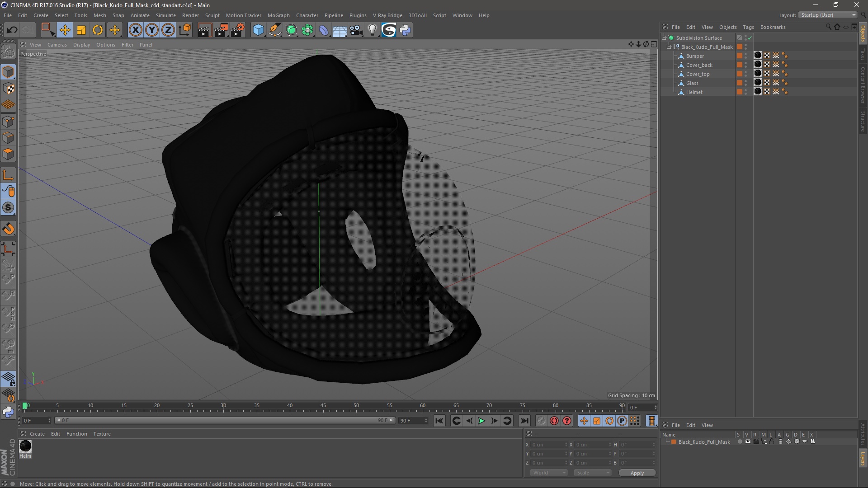Toggle the Z axis lock
The image size is (868, 488).
click(x=168, y=30)
